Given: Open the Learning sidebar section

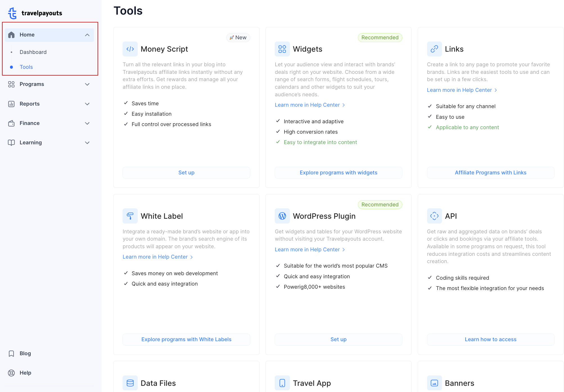Looking at the screenshot, I should (49, 143).
